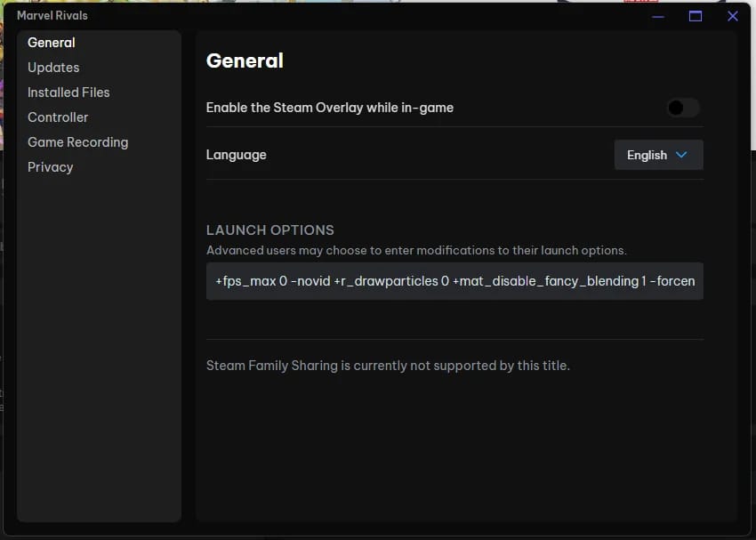Maximize the Marvel Rivals properties window

click(x=696, y=16)
